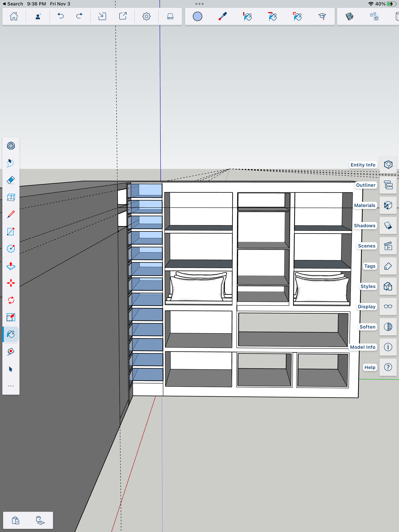The image size is (399, 532).
Task: Click the Select arrow tool
Action: (11, 369)
